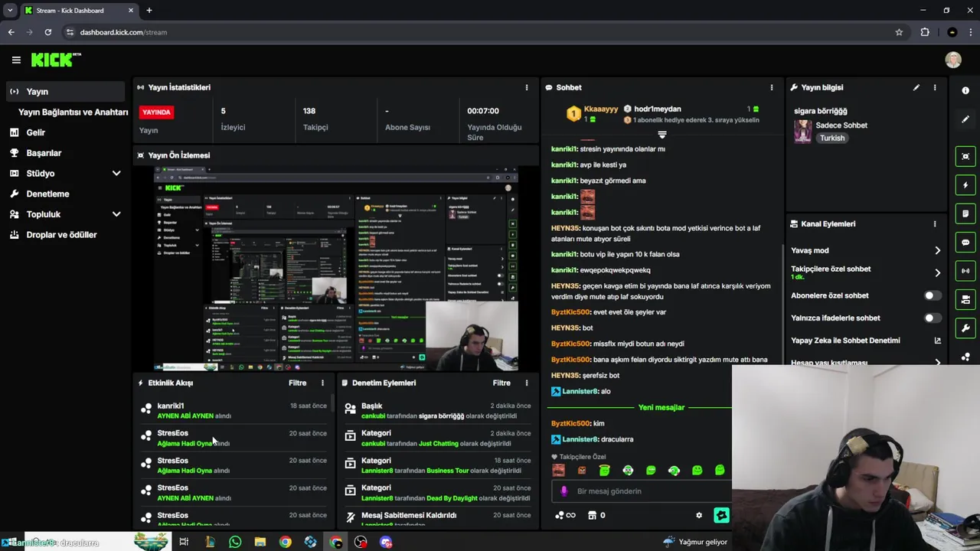Select Yayın in sidebar
Image resolution: width=980 pixels, height=551 pixels.
click(x=65, y=91)
